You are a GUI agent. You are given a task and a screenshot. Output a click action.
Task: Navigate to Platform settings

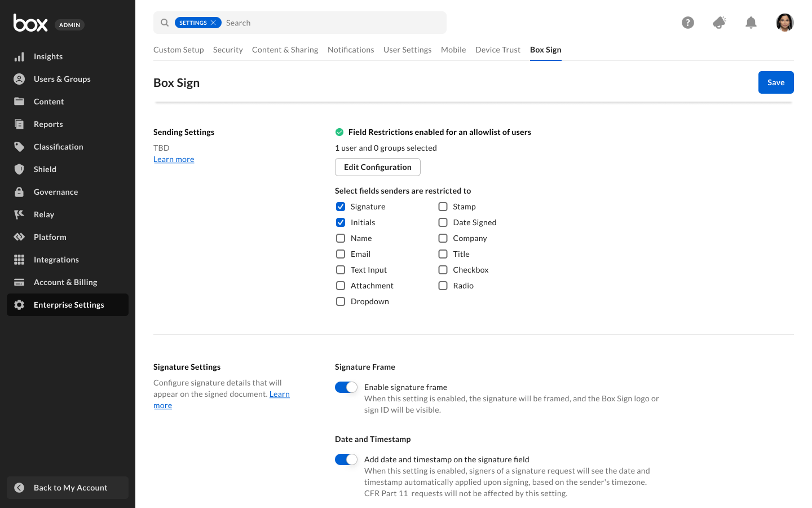tap(50, 237)
